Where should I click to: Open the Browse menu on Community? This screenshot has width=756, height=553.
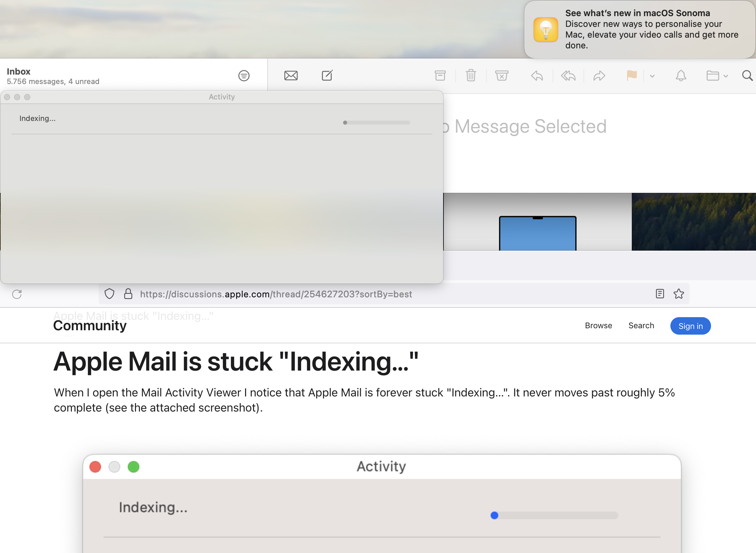coord(598,326)
